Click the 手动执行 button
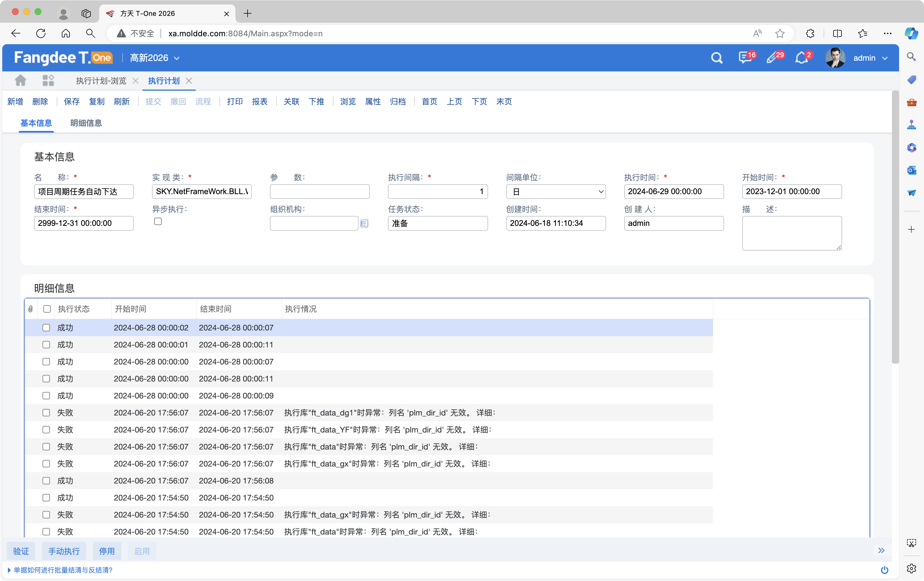Screen dimensions: 924x581 [64, 551]
